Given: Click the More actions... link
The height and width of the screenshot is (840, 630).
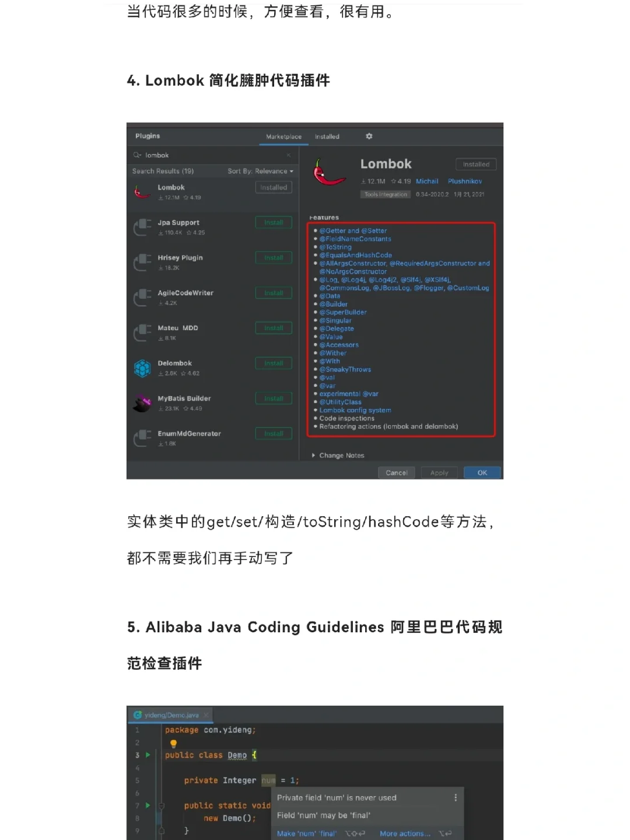Looking at the screenshot, I should [405, 834].
